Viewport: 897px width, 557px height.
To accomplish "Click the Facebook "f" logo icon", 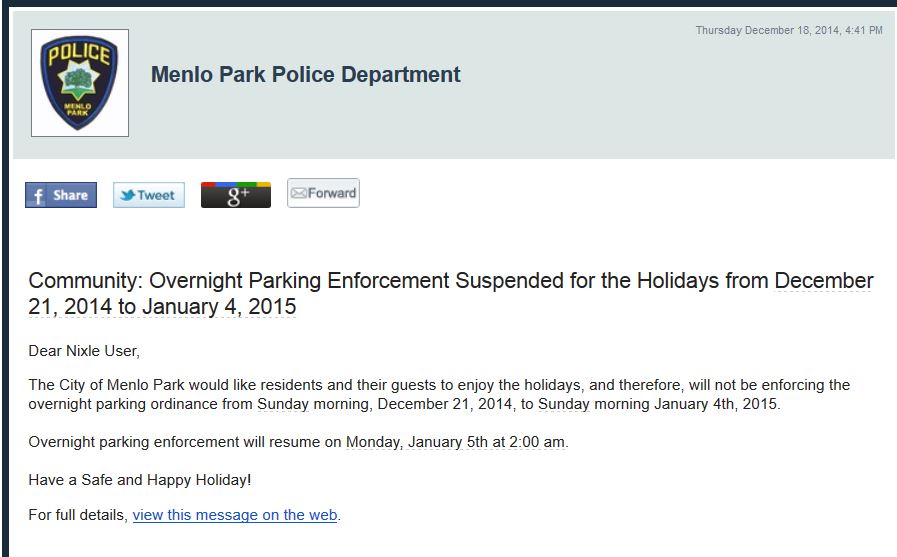I will [x=38, y=196].
